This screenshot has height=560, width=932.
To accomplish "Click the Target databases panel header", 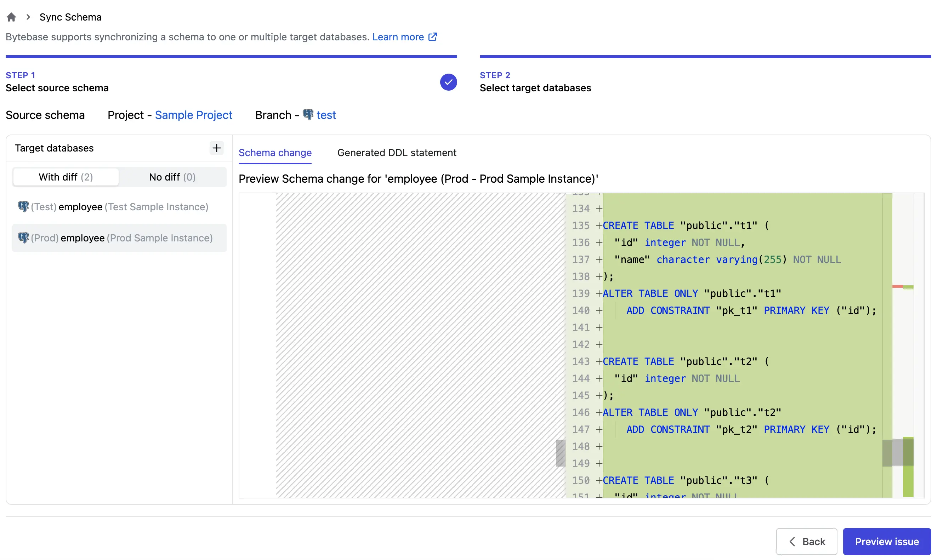I will 54,148.
